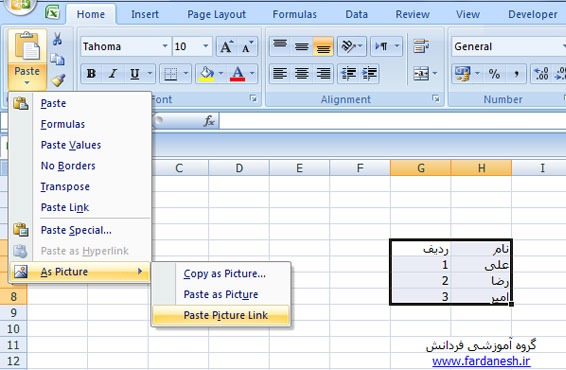Click the Borders icon

[170, 74]
